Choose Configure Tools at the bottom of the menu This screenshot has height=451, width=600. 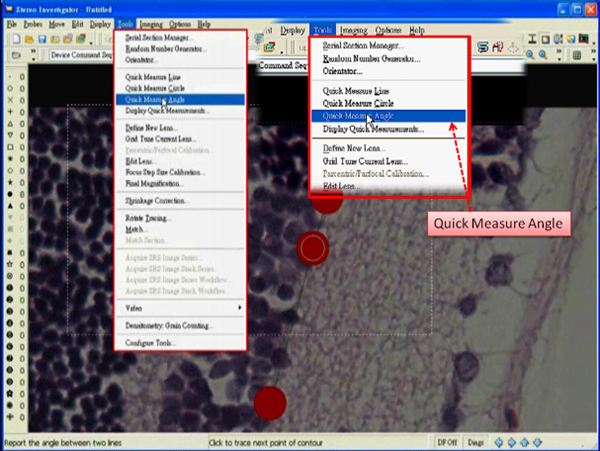coord(150,342)
